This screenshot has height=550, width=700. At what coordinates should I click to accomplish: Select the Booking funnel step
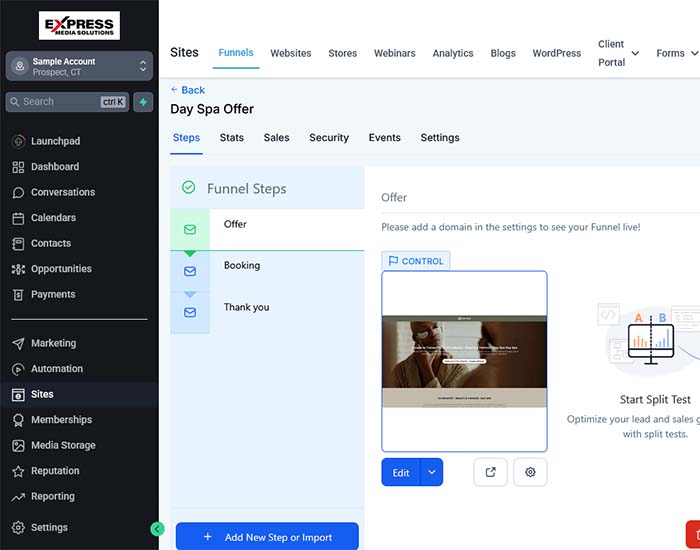(x=267, y=271)
